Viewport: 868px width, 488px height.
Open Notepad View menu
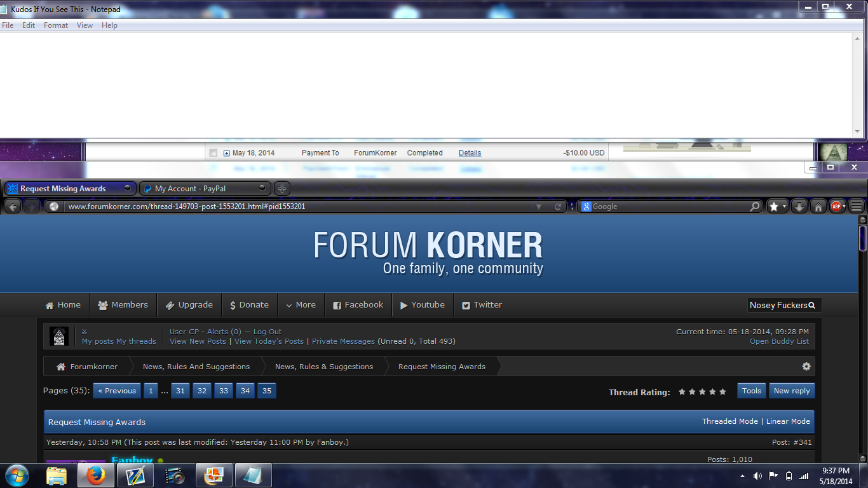(x=85, y=25)
